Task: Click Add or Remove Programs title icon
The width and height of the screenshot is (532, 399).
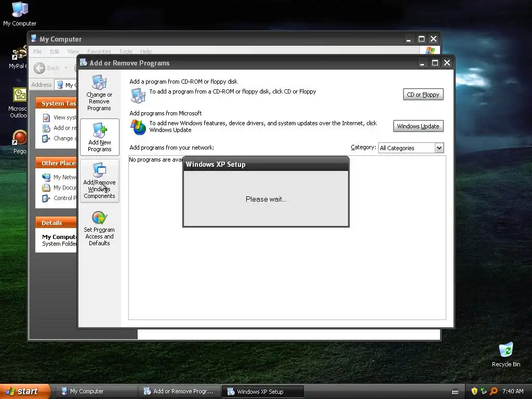Action: [x=84, y=62]
